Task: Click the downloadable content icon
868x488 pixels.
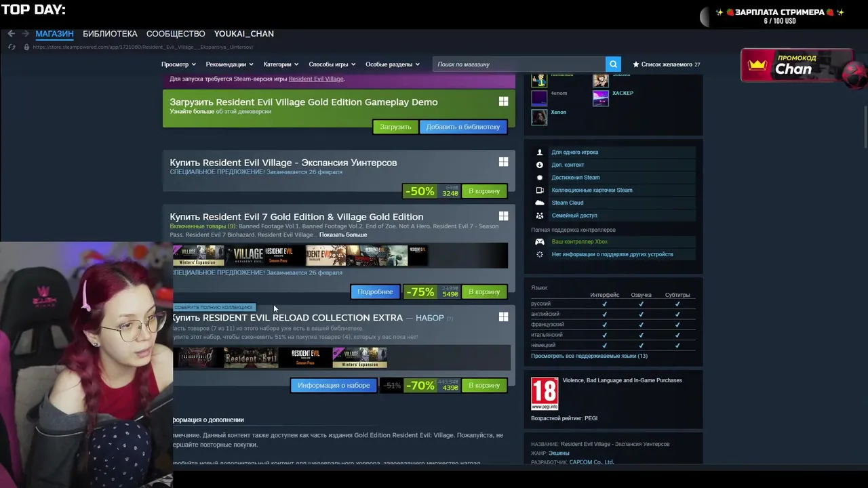Action: (x=540, y=165)
